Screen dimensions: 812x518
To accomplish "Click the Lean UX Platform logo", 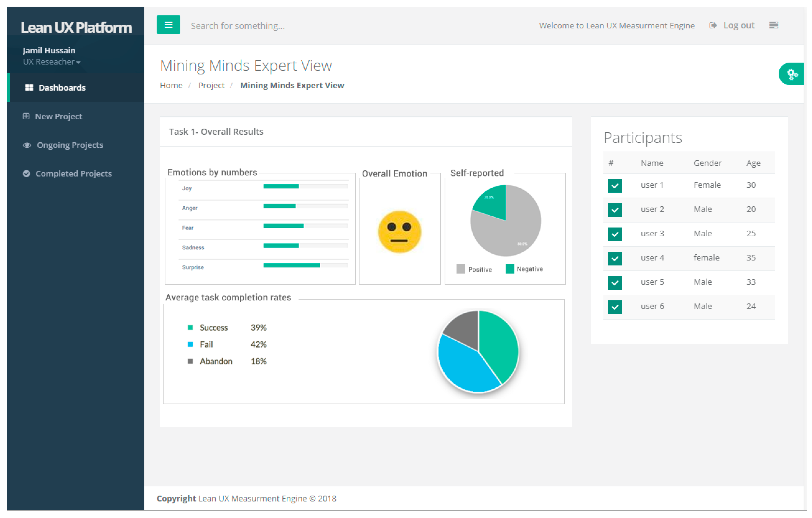I will click(76, 28).
